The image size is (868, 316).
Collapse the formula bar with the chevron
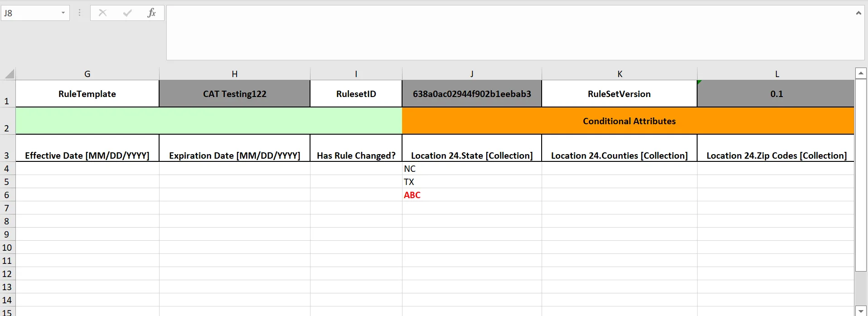pos(858,13)
